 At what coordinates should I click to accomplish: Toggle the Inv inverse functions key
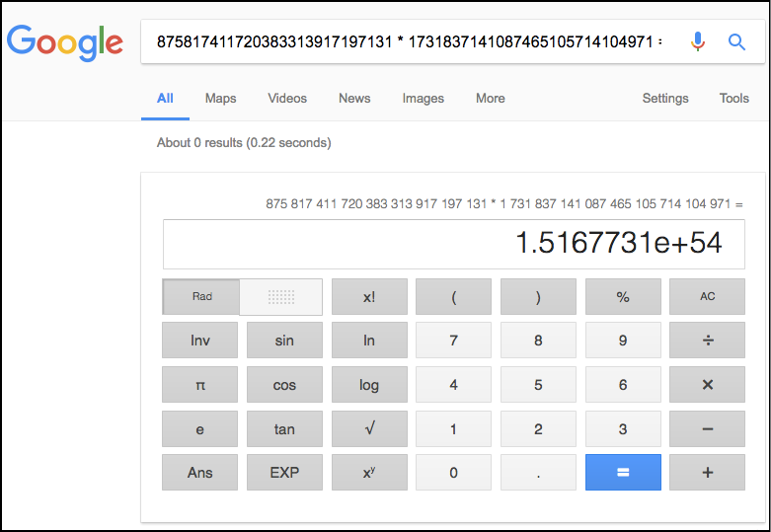pos(199,341)
